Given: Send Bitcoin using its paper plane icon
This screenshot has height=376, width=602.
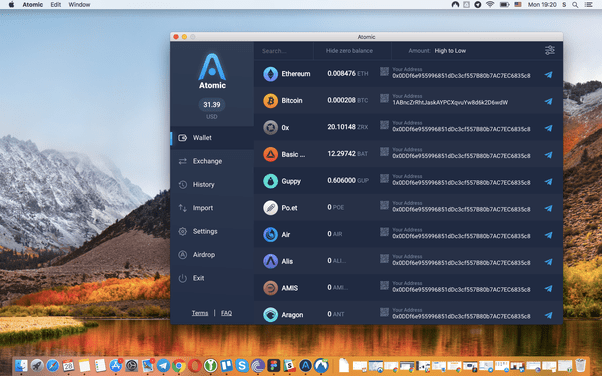Looking at the screenshot, I should coord(549,101).
